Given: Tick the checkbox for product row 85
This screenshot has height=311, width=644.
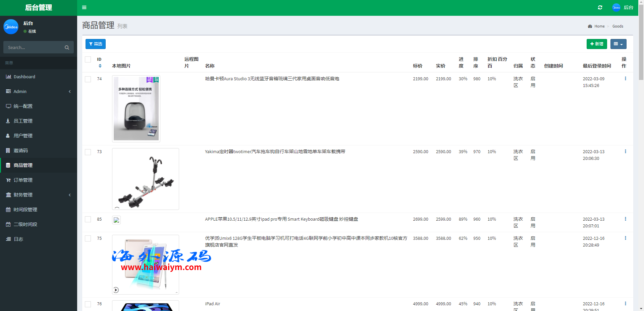Looking at the screenshot, I should pos(88,219).
